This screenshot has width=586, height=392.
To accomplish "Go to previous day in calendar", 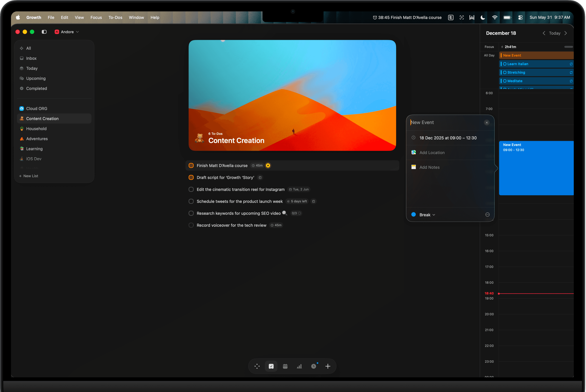I will pyautogui.click(x=544, y=33).
